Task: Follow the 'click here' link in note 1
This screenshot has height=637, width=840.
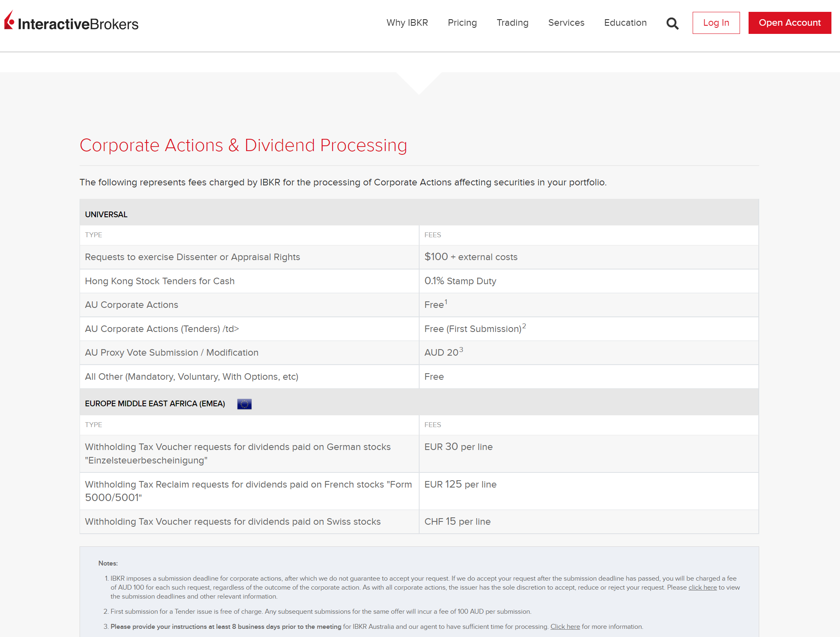Action: pyautogui.click(x=702, y=587)
